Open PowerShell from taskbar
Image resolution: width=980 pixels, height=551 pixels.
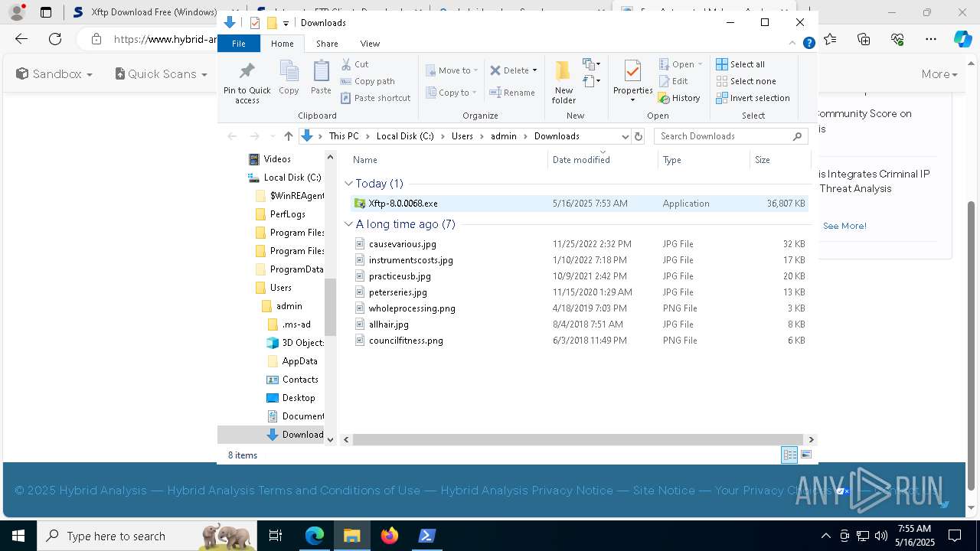coord(427,536)
